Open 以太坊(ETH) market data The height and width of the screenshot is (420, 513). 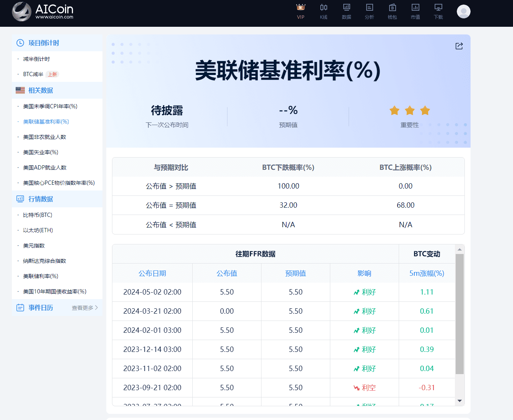tap(38, 230)
